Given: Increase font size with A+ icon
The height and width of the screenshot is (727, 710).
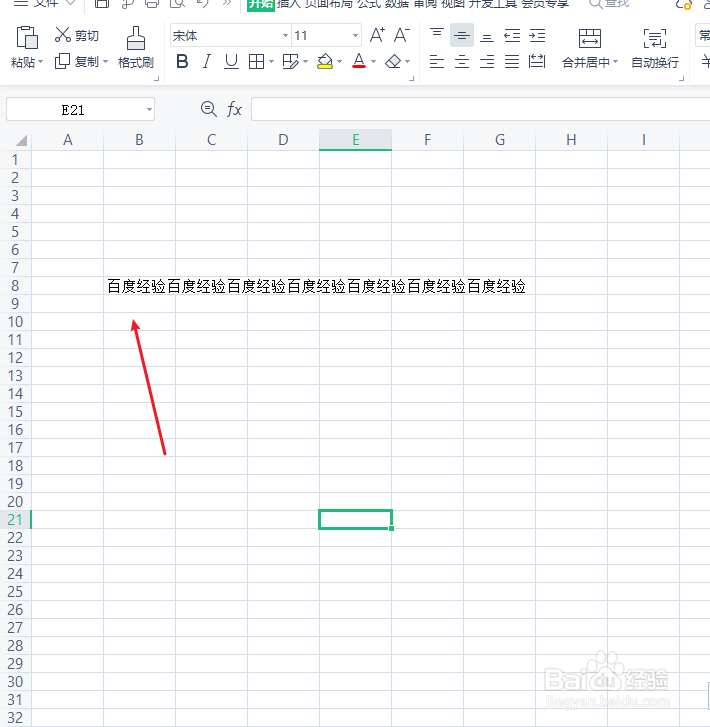Looking at the screenshot, I should click(x=377, y=35).
